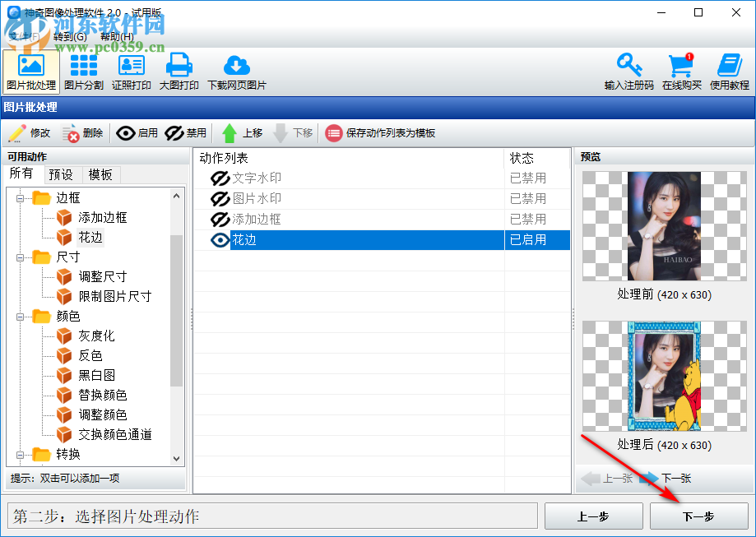This screenshot has height=537, width=756.
Task: Select the 图片水印 action name
Action: point(257,199)
